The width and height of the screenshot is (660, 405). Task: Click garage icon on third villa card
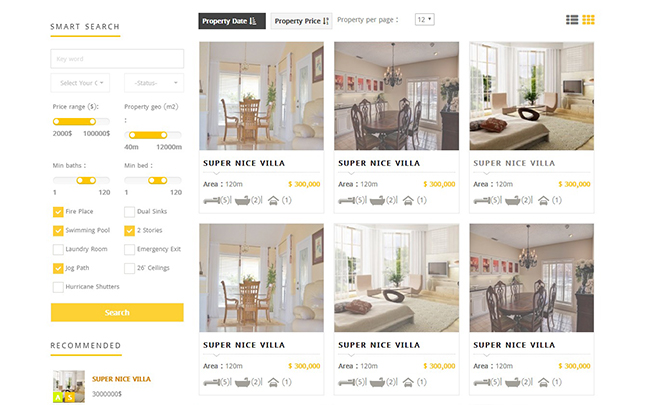(x=543, y=200)
